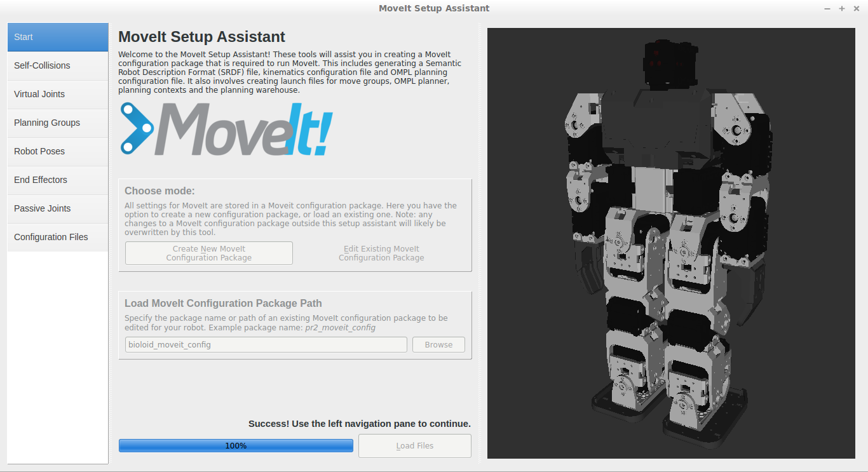
Task: Minimize the MoveIt Setup Assistant window
Action: point(827,8)
